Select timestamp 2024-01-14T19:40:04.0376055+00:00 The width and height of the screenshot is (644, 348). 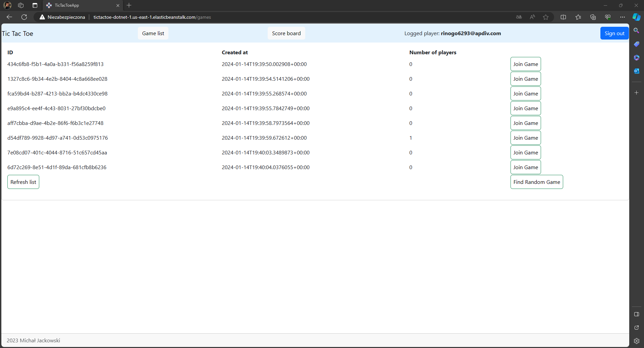coord(266,167)
